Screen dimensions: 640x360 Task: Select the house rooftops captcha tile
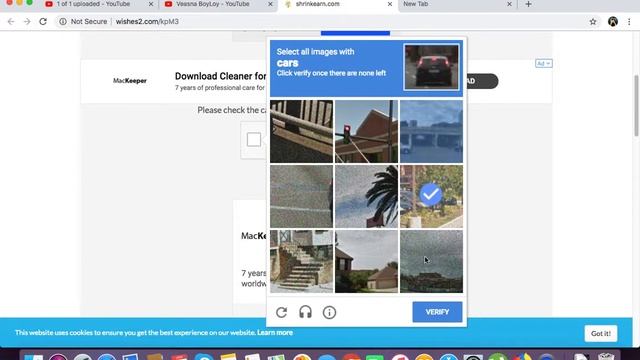coord(367,261)
